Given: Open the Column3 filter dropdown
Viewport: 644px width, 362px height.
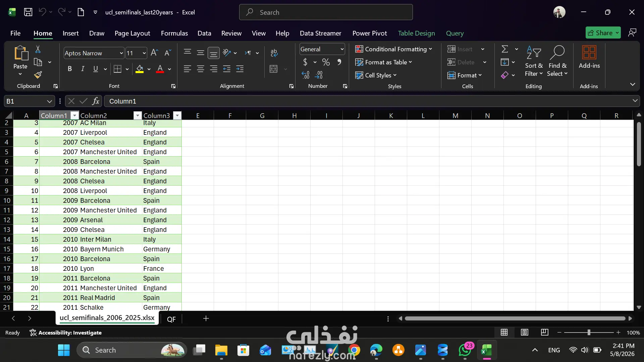Looking at the screenshot, I should (177, 116).
